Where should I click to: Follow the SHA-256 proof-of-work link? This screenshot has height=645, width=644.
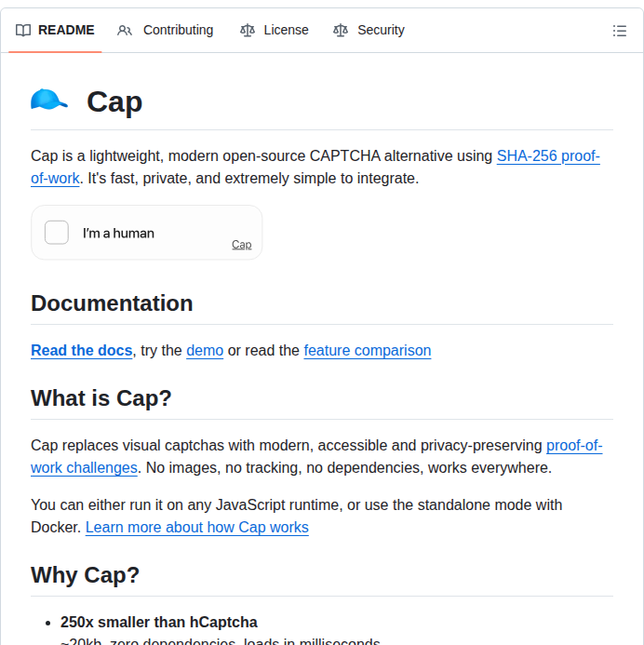(x=548, y=156)
